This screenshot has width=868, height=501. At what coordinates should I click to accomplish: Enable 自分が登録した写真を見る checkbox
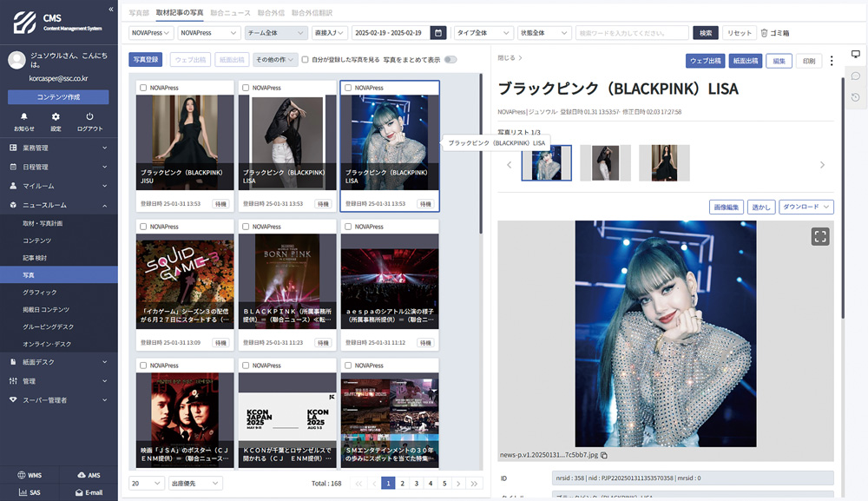pos(305,59)
